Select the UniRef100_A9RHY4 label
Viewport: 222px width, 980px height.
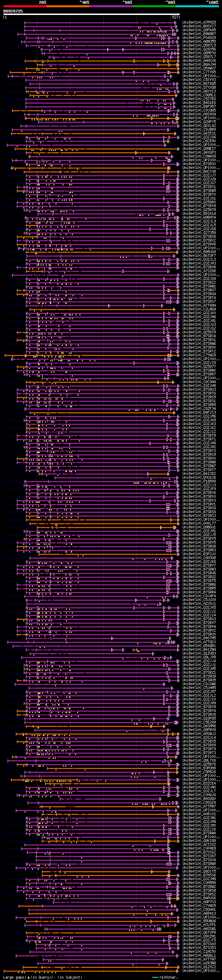tap(199, 218)
